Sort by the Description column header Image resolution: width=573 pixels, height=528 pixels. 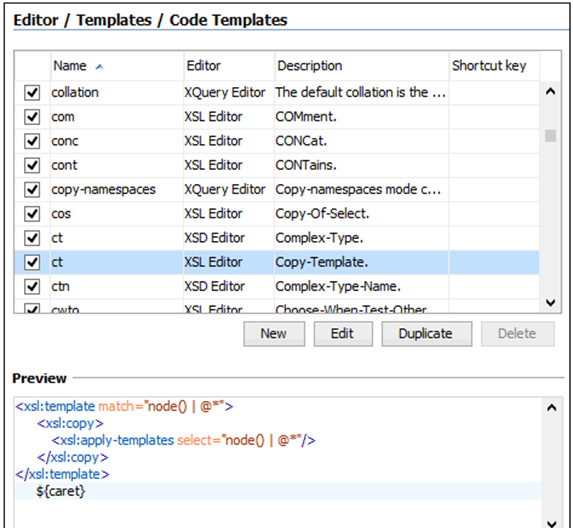[361, 66]
